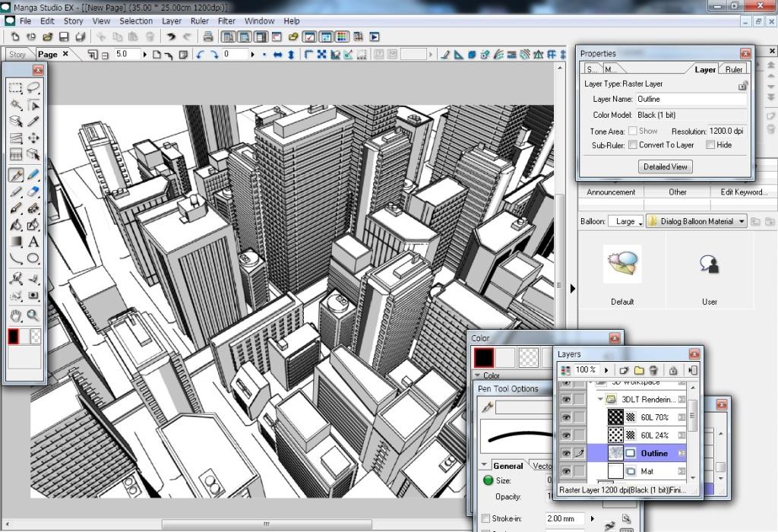778x532 pixels.
Task: Select the Lasso tool
Action: (33, 87)
